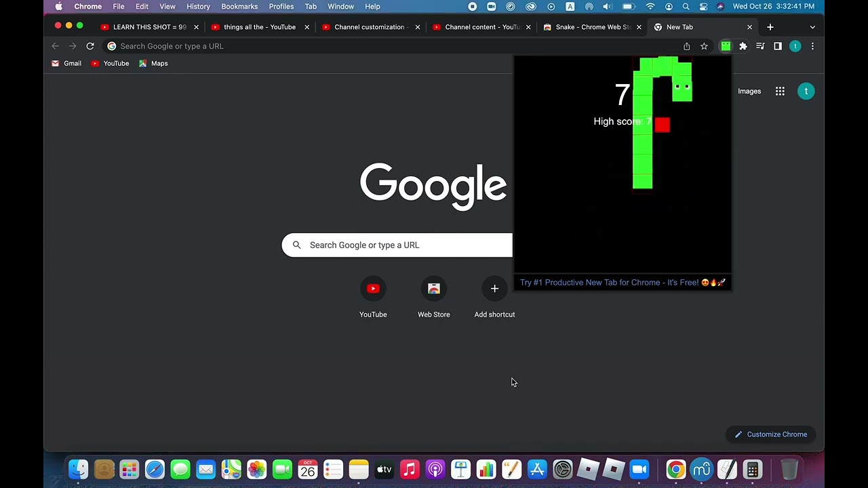Image resolution: width=868 pixels, height=488 pixels.
Task: Click the Spotlight search icon in menu bar
Action: point(686,6)
